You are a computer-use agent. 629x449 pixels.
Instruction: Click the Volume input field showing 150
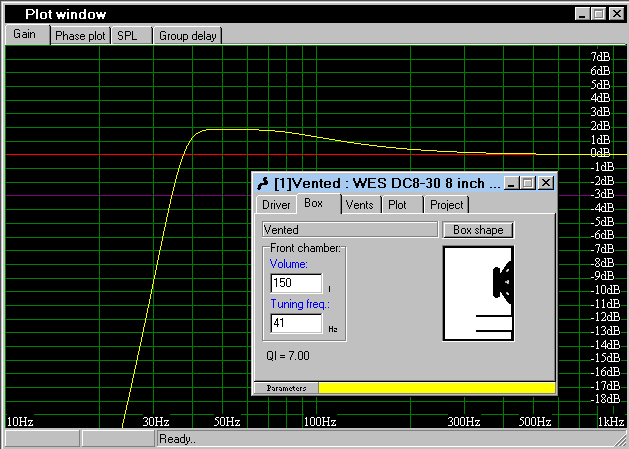(x=296, y=283)
